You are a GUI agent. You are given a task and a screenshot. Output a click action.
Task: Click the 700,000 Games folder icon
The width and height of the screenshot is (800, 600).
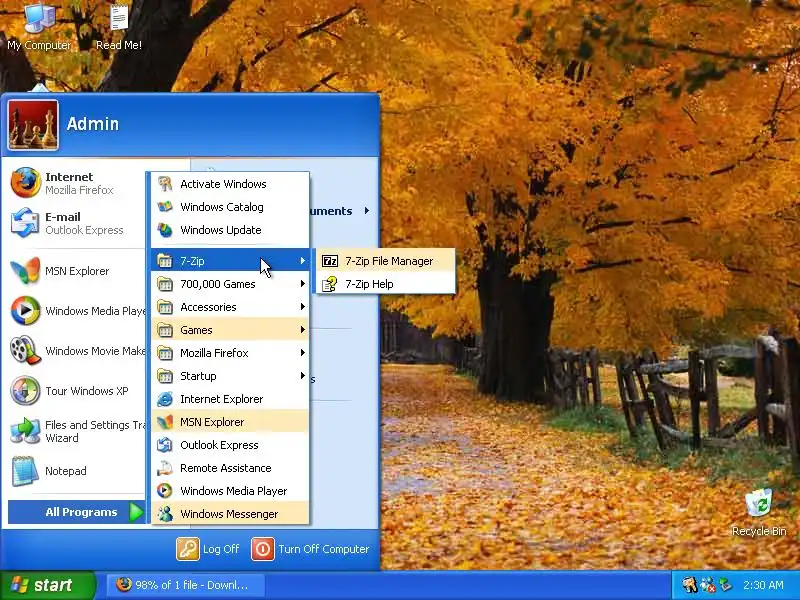click(165, 284)
